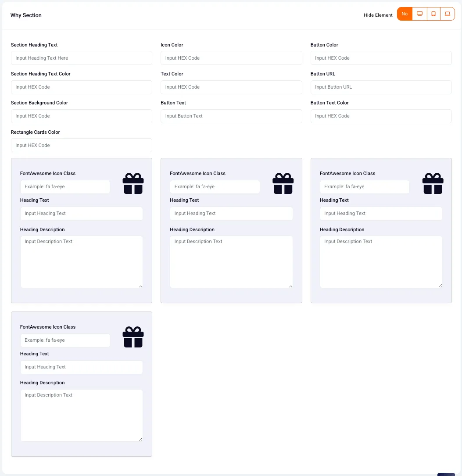Click FontAwesome Icon Class field in third card
Screen dimensions: 462x476
tap(365, 187)
